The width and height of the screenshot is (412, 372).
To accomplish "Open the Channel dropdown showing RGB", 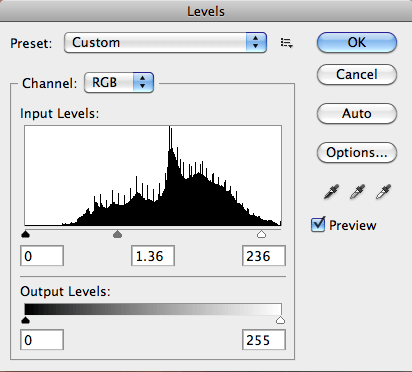I will coord(119,82).
